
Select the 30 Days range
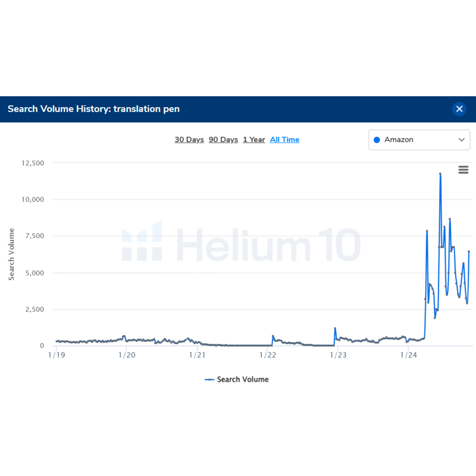(x=189, y=140)
